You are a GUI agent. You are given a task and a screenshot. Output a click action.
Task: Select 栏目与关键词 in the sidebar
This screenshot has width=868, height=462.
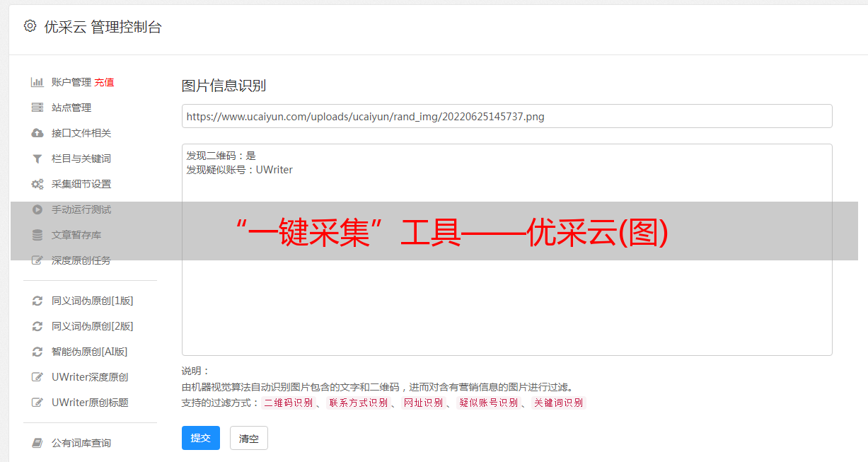[81, 158]
